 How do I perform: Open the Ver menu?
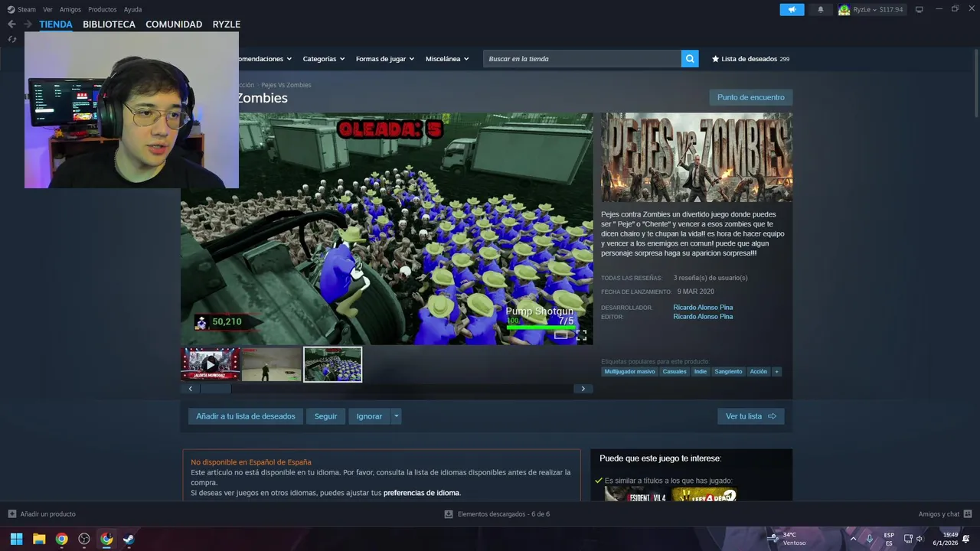tap(47, 9)
